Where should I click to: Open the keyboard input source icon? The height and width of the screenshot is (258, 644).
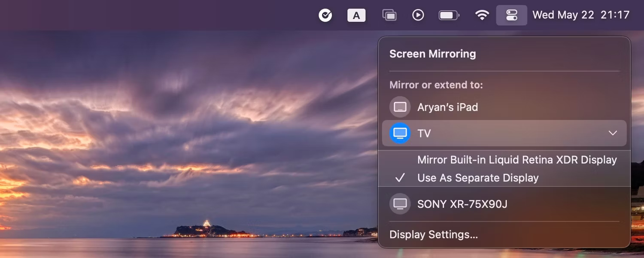click(x=356, y=15)
